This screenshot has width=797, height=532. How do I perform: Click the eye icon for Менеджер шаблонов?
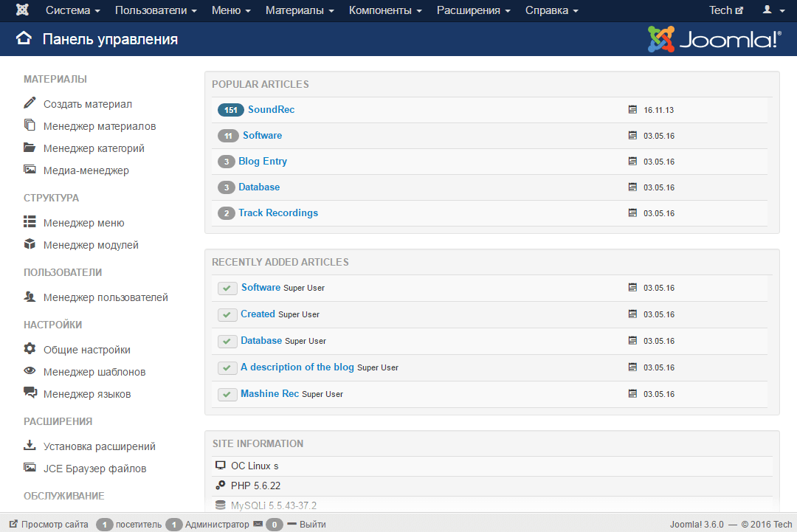(x=30, y=371)
